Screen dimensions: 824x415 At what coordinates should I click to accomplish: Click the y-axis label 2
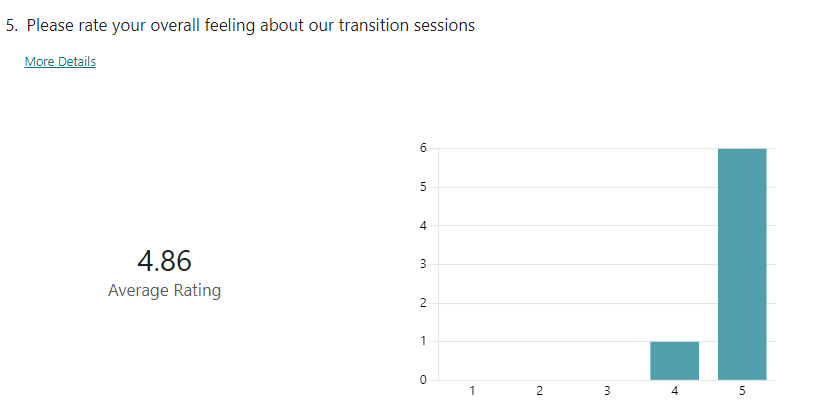(x=423, y=303)
